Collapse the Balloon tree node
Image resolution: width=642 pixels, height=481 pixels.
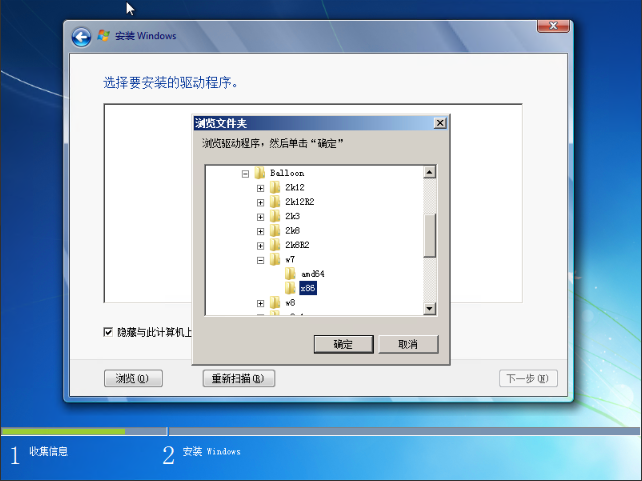(245, 174)
